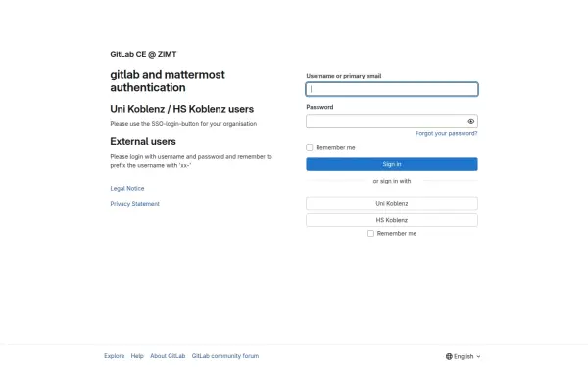
Task: Open About GitLab footer link
Action: click(168, 356)
